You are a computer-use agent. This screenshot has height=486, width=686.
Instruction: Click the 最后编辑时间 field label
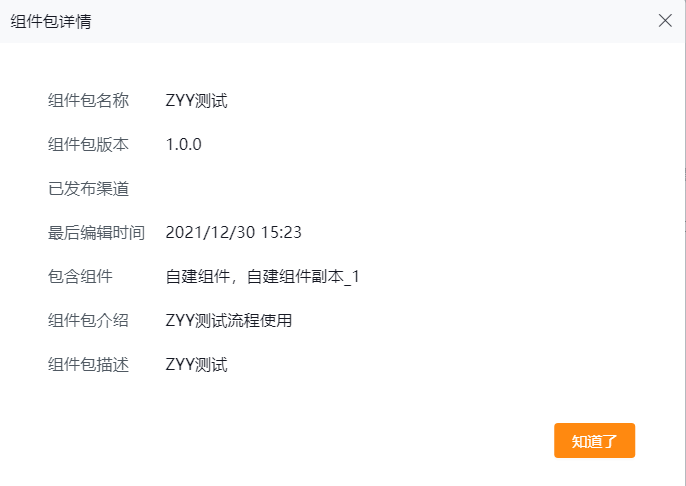click(x=96, y=232)
